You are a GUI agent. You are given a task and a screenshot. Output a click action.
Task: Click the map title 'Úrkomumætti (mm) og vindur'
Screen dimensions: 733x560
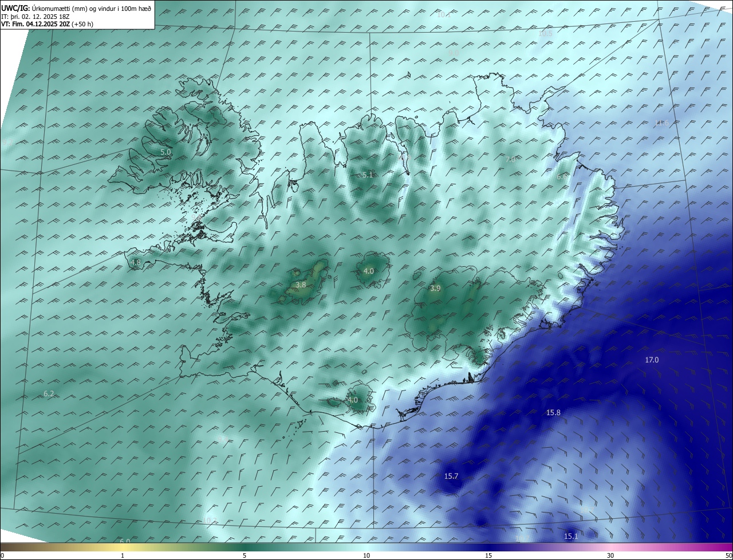click(73, 8)
